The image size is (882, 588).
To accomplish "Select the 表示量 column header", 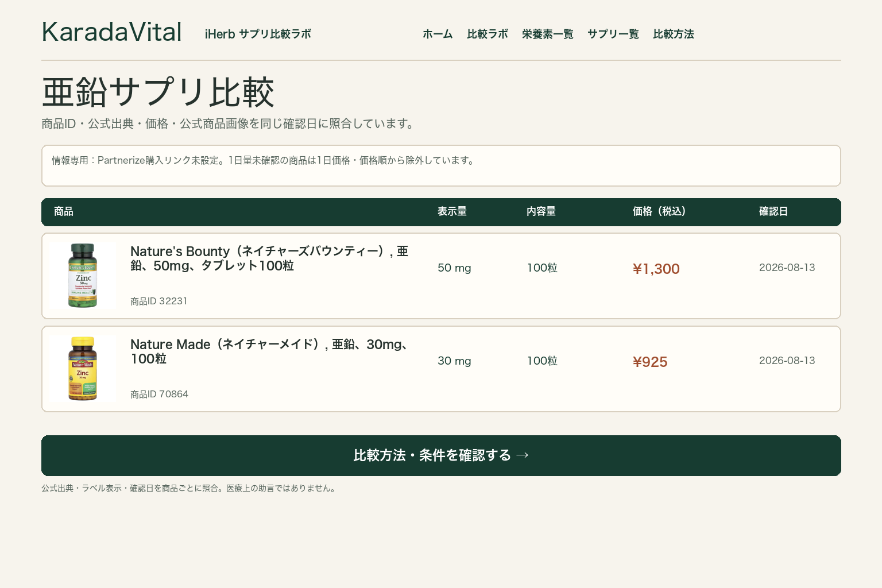I will pos(452,211).
